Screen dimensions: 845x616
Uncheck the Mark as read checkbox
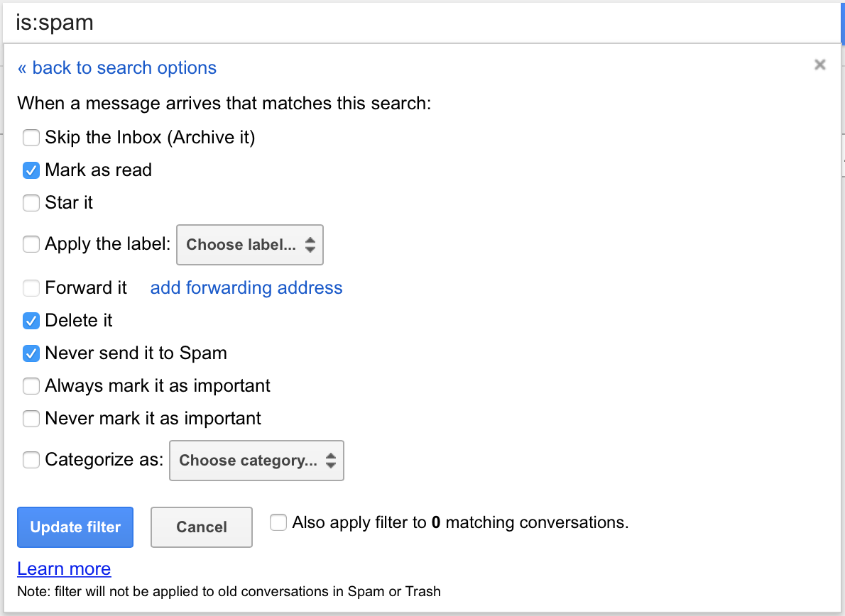pos(31,170)
